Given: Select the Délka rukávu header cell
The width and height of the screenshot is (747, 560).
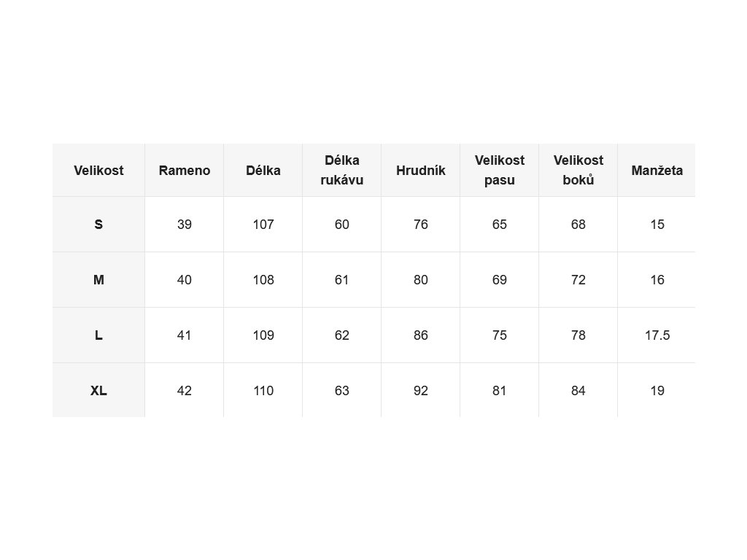Looking at the screenshot, I should pyautogui.click(x=342, y=171).
